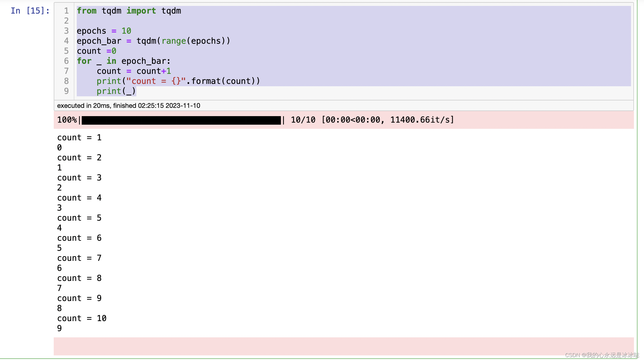Screen dimensions: 644x361
Task: Click the CSDN watermark text
Action: [x=601, y=355]
